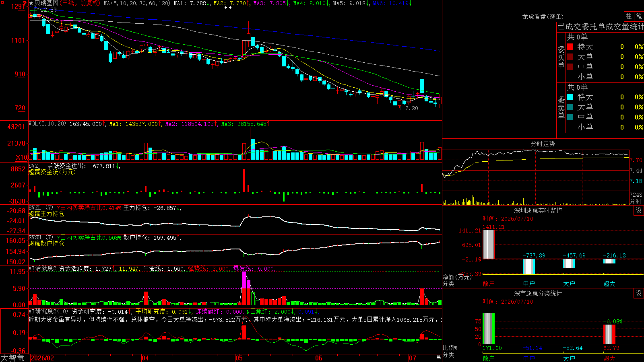Click the 平均研究度: 0.091 readout
This screenshot has height=362, width=644.
click(x=161, y=312)
